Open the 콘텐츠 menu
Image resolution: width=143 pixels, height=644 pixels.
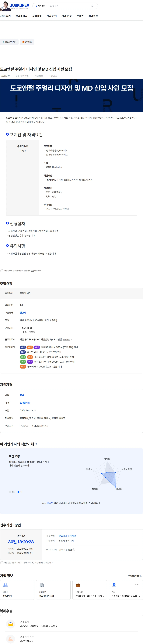(x=80, y=16)
